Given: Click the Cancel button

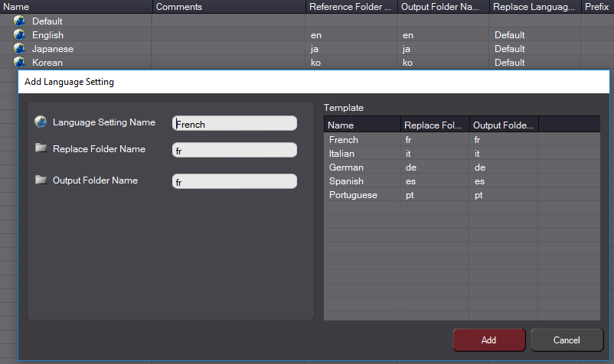Looking at the screenshot, I should tap(567, 340).
